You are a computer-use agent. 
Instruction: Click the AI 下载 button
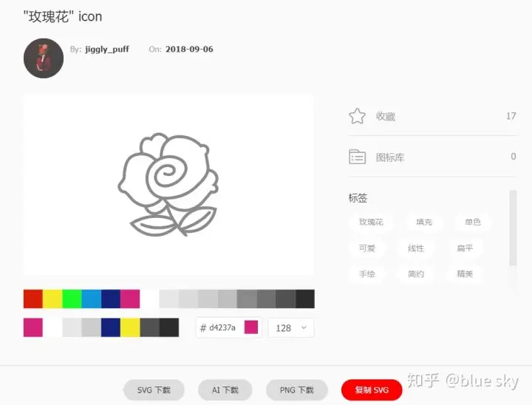pos(225,390)
